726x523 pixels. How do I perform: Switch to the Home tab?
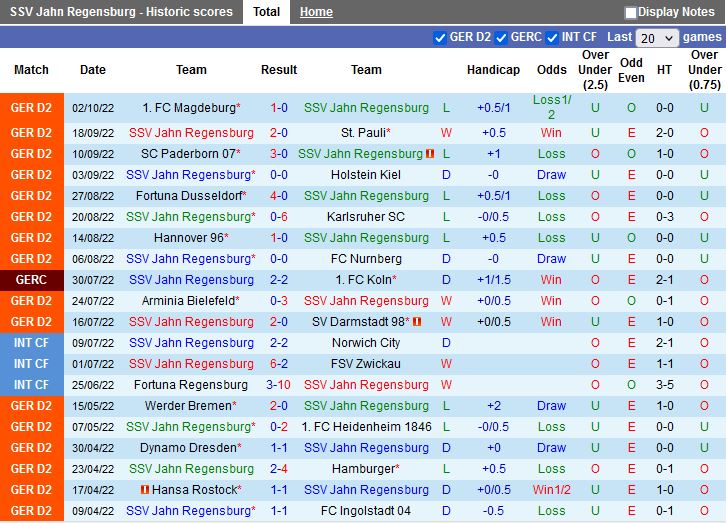[x=316, y=12]
